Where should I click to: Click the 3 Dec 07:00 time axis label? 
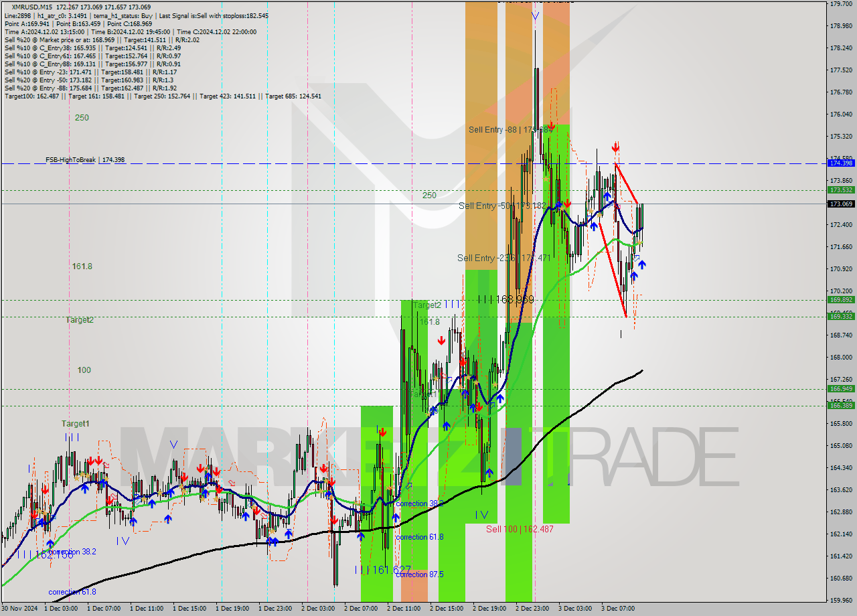coord(617,609)
